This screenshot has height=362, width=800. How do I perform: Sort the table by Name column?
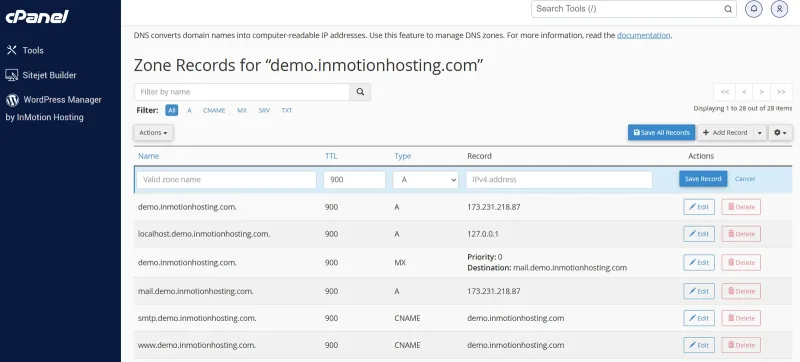tap(148, 156)
